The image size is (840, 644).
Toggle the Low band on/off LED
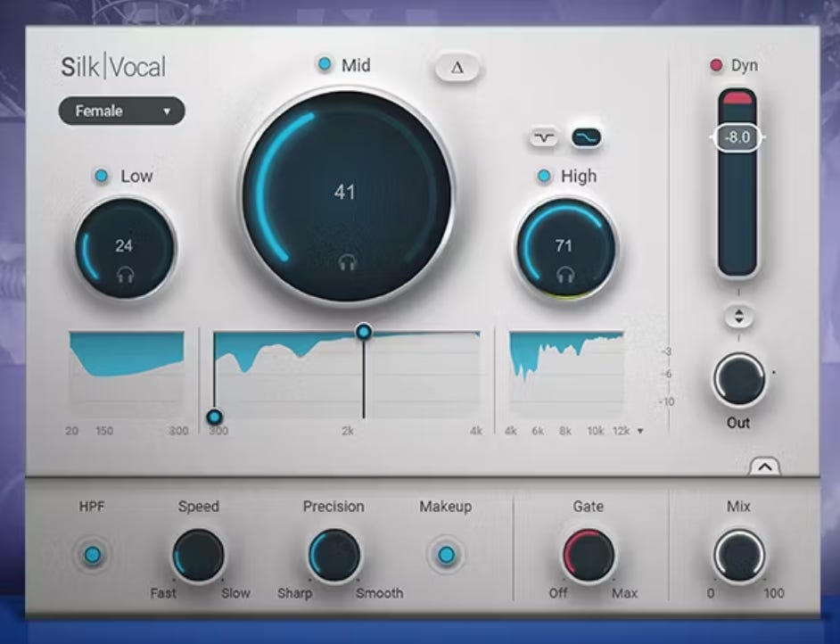101,176
